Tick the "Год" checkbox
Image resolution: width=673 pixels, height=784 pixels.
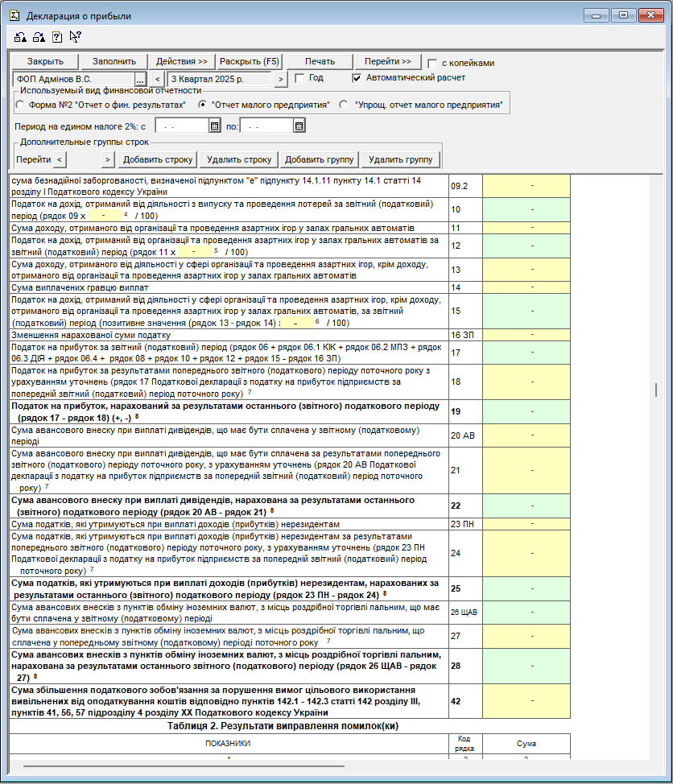[x=299, y=78]
